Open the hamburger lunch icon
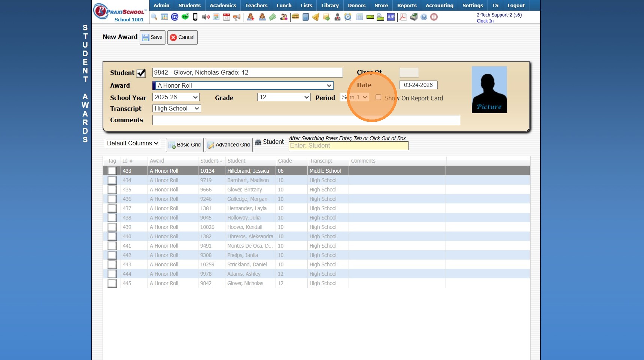This screenshot has height=360, width=644. [x=295, y=17]
